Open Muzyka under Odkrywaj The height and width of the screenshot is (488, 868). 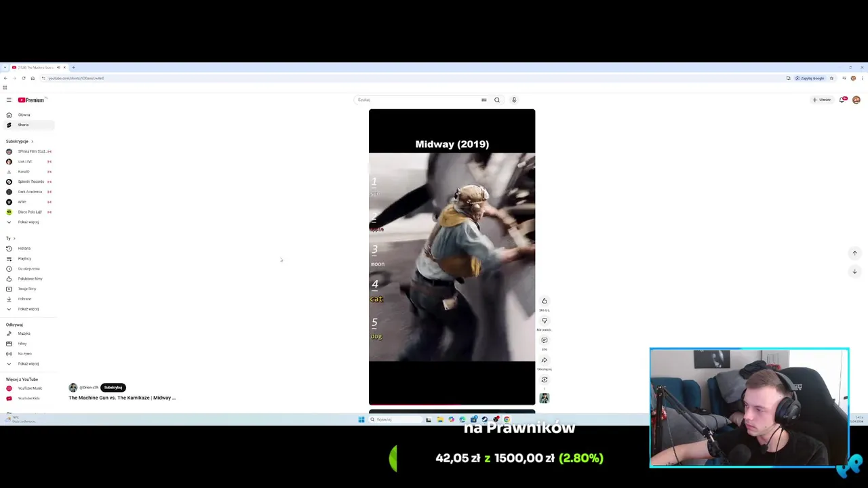pyautogui.click(x=27, y=333)
